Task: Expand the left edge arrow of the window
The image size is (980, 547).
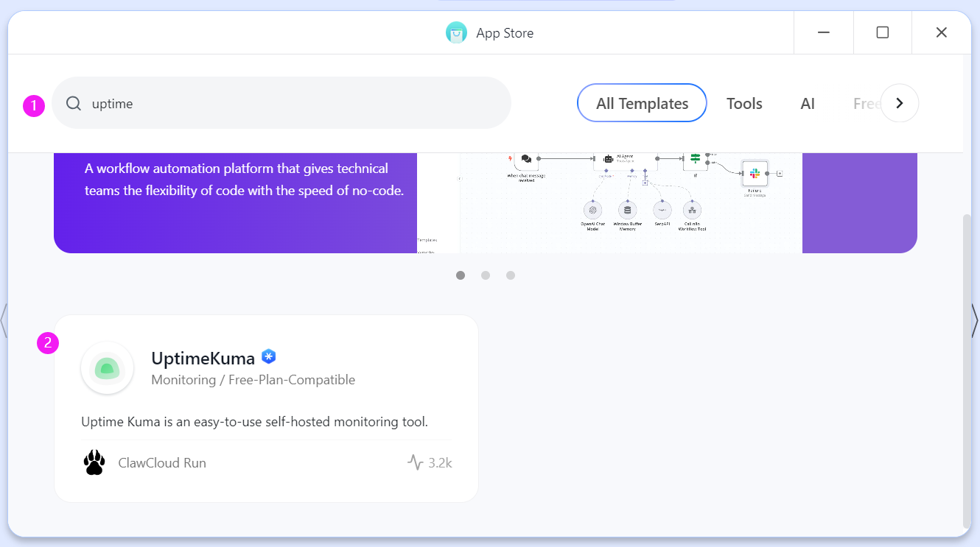Action: (4, 321)
